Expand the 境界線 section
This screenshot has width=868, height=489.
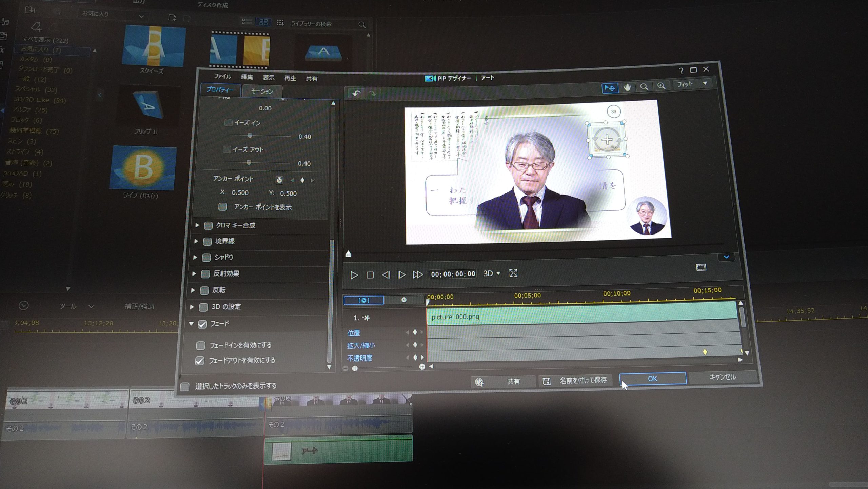(x=196, y=241)
